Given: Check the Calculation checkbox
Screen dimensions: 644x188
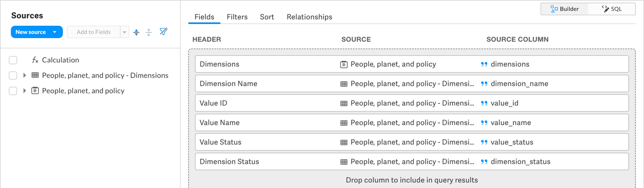Looking at the screenshot, I should point(13,60).
